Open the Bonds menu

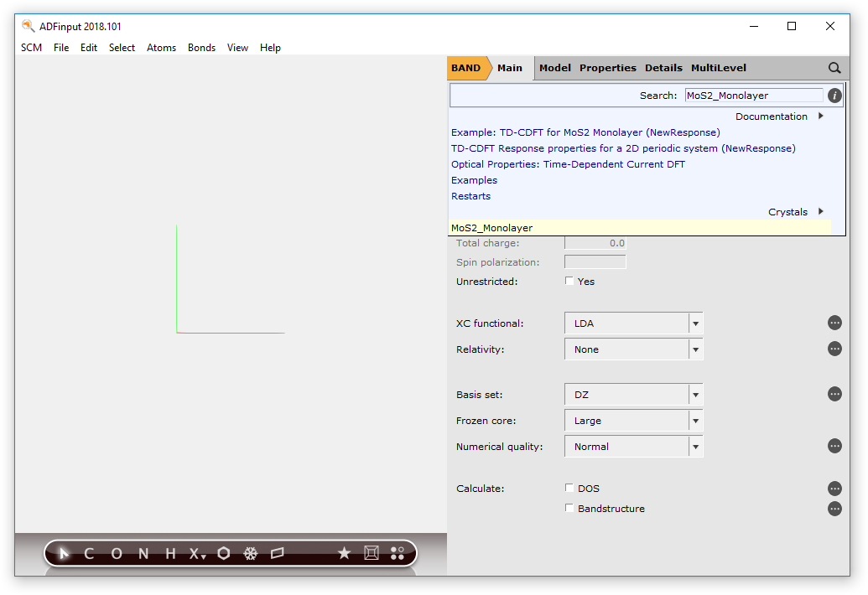(x=201, y=48)
